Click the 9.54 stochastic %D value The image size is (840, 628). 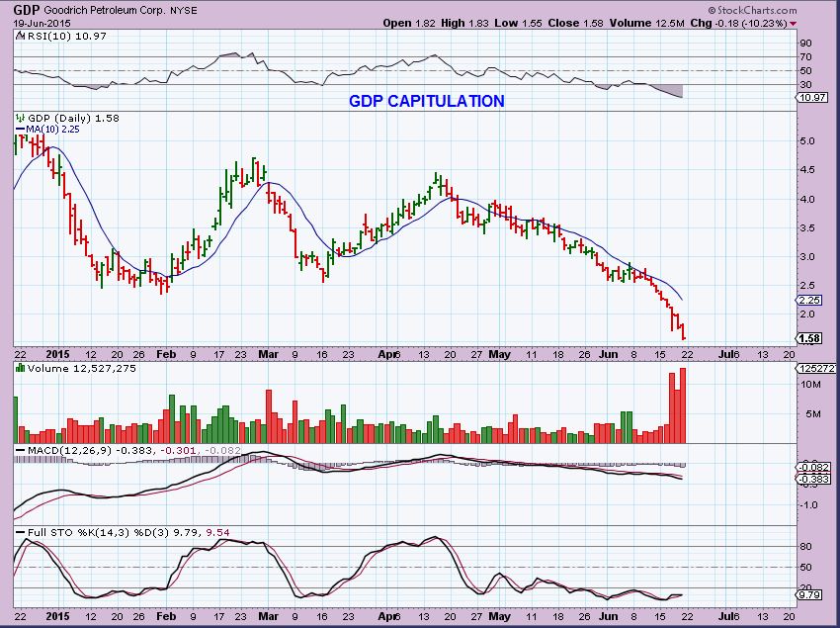(x=217, y=532)
